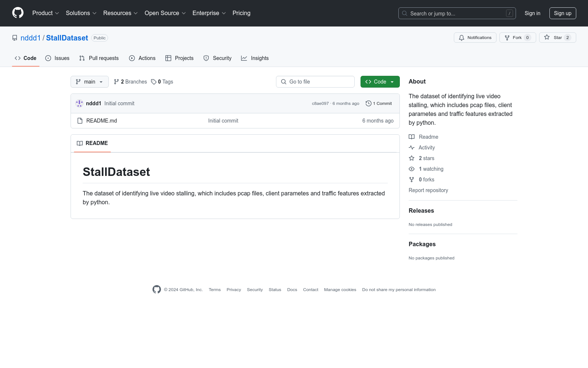The height and width of the screenshot is (368, 588).
Task: Open the footer Security link
Action: [x=255, y=290]
